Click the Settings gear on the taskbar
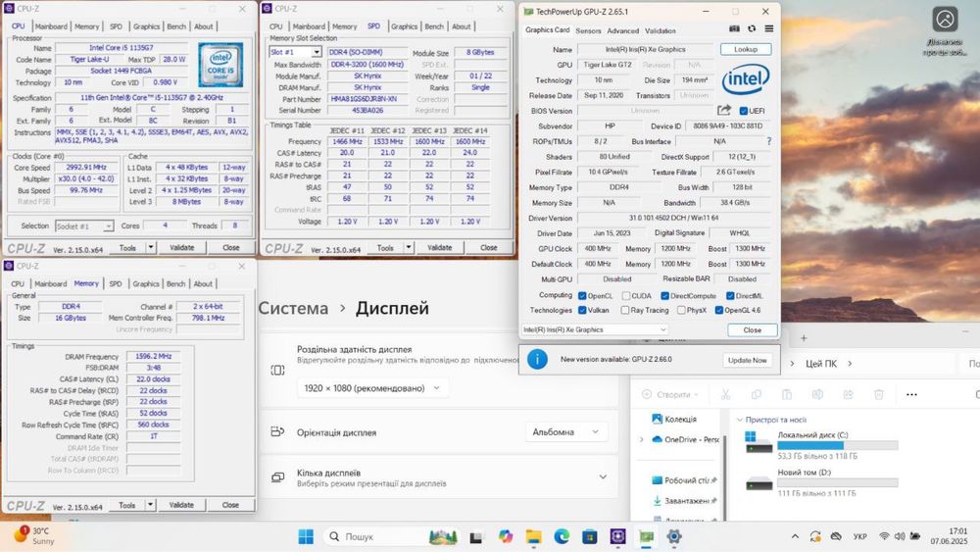The width and height of the screenshot is (980, 552). [x=674, y=536]
